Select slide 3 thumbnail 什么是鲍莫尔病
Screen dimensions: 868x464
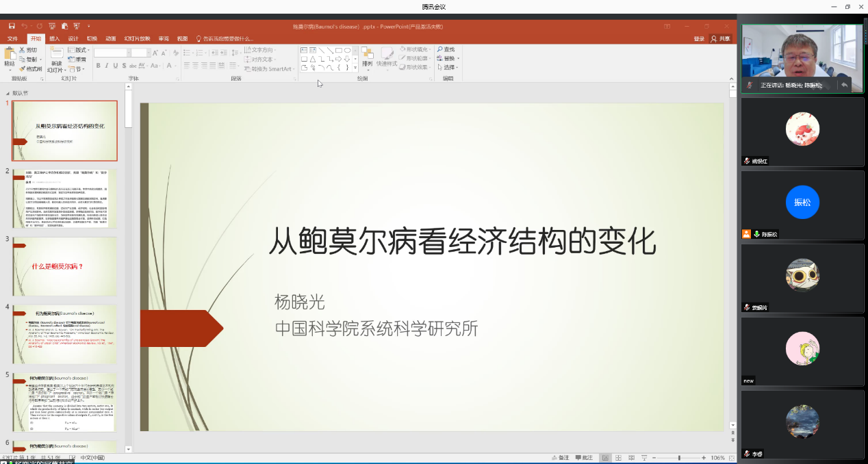click(x=64, y=266)
